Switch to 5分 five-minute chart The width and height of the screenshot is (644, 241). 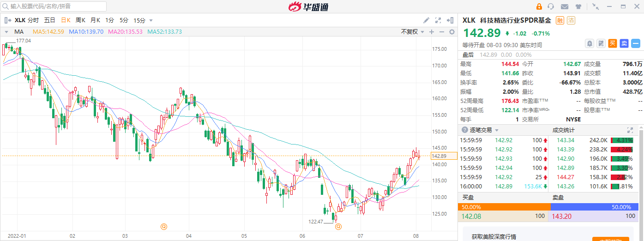point(124,20)
